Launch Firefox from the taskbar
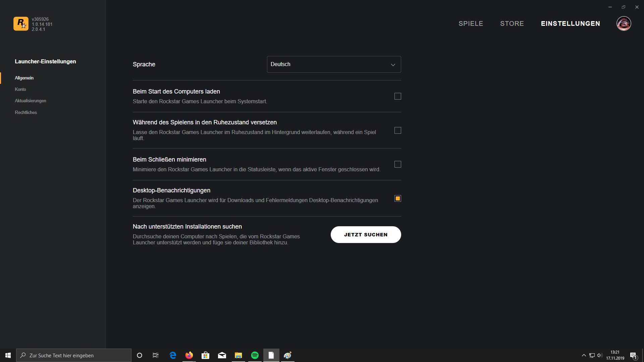The image size is (644, 362). (x=189, y=355)
